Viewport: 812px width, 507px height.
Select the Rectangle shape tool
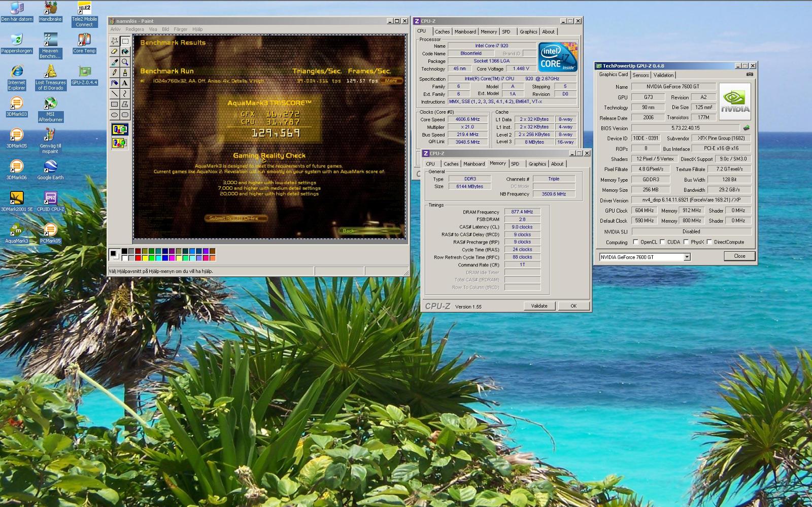[x=115, y=104]
